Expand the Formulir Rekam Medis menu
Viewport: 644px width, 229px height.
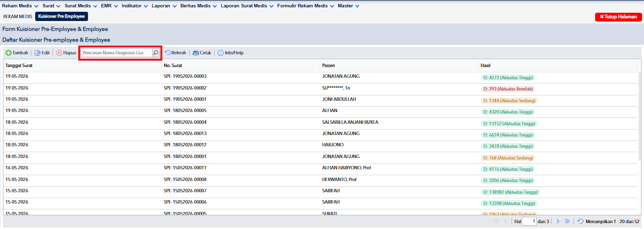coord(306,6)
